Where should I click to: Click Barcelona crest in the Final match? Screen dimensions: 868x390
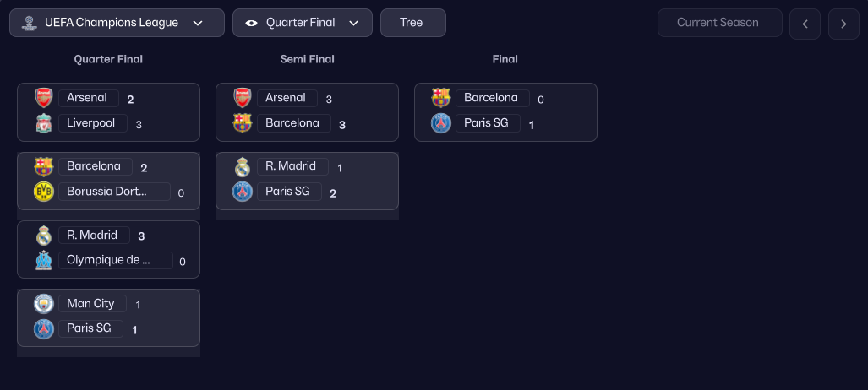tap(441, 98)
